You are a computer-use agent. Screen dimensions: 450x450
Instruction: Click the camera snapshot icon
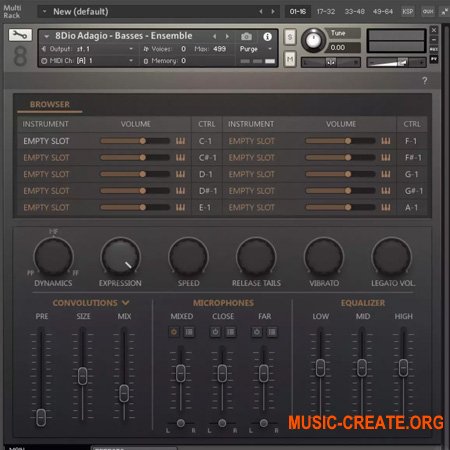[x=246, y=36]
